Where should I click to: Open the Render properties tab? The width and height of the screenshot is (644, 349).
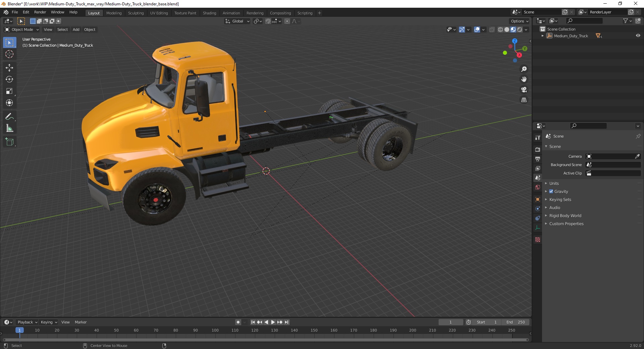coord(538,149)
